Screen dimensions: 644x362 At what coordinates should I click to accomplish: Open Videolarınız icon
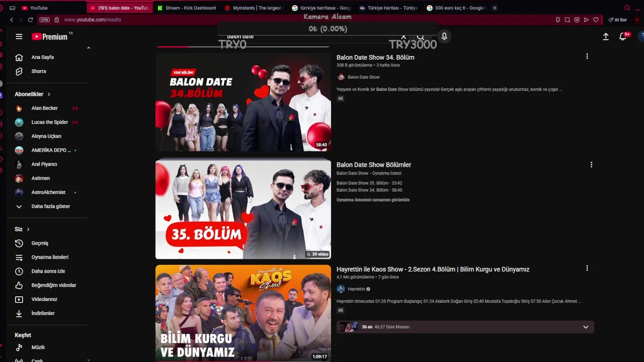point(19,300)
